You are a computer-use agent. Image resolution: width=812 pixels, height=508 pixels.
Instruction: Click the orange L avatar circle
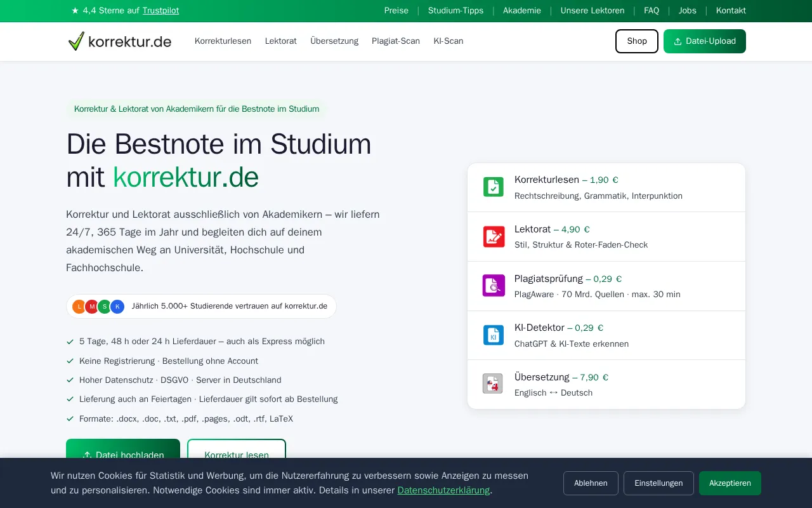pyautogui.click(x=79, y=307)
